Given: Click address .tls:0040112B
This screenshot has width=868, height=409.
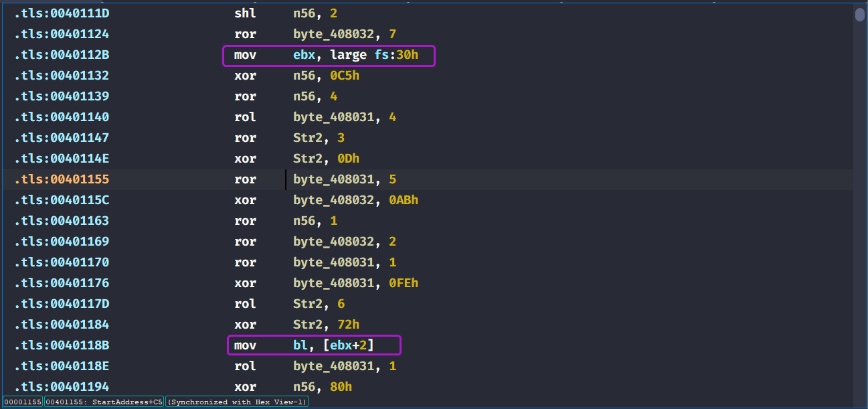Looking at the screenshot, I should point(62,55).
